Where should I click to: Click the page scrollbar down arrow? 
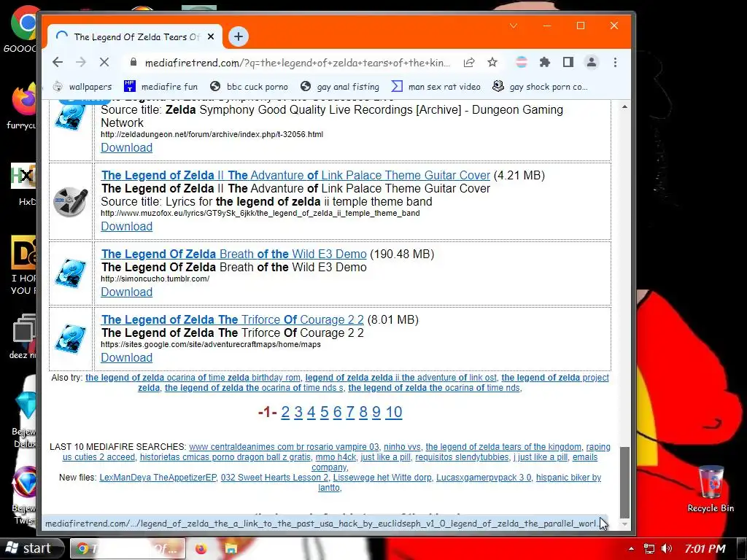pos(624,524)
